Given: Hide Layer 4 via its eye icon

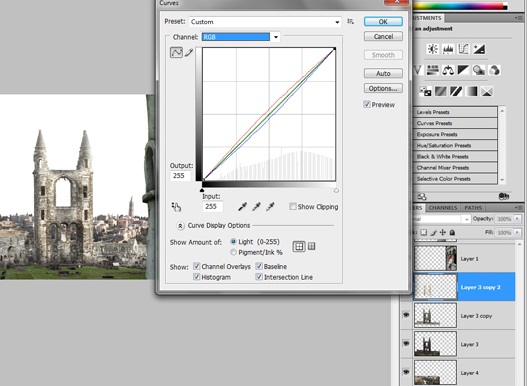Looking at the screenshot, I should (x=406, y=372).
